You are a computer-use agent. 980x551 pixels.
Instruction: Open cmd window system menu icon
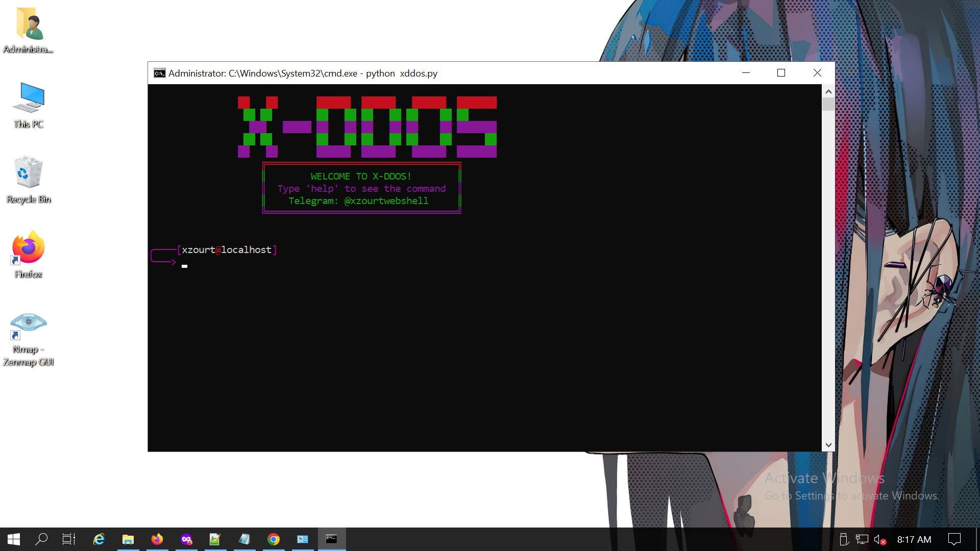(159, 73)
